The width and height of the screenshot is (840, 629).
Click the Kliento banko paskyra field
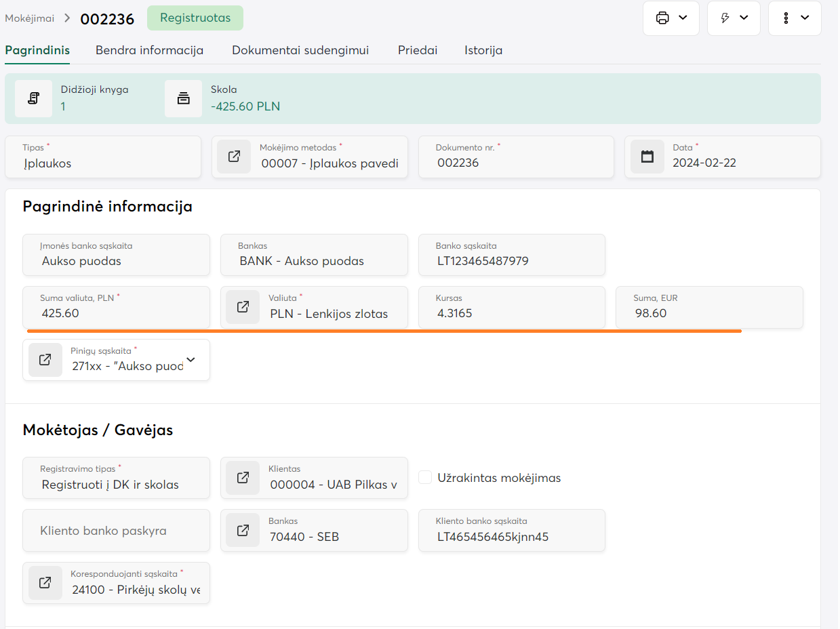pyautogui.click(x=116, y=530)
